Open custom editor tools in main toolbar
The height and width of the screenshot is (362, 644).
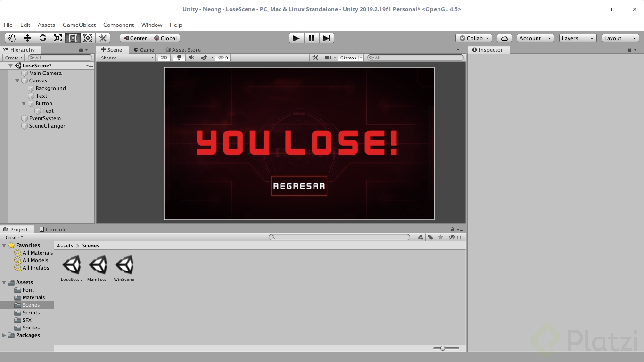103,38
